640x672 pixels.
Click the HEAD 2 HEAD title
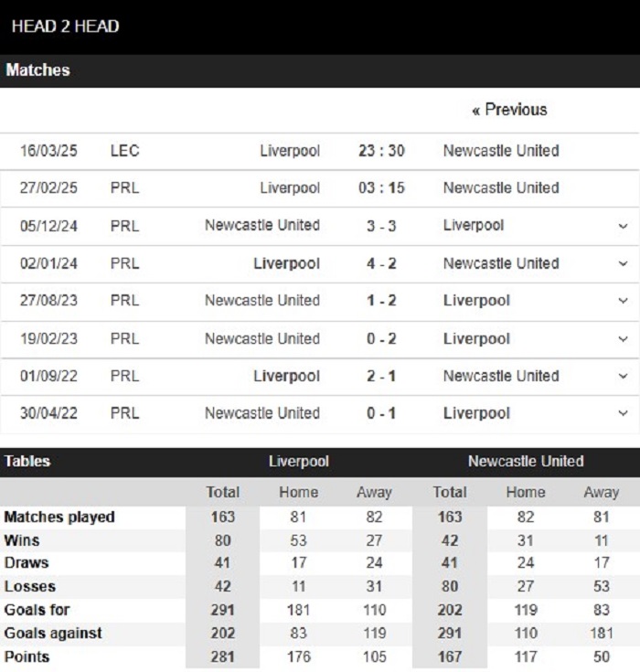pyautogui.click(x=65, y=27)
